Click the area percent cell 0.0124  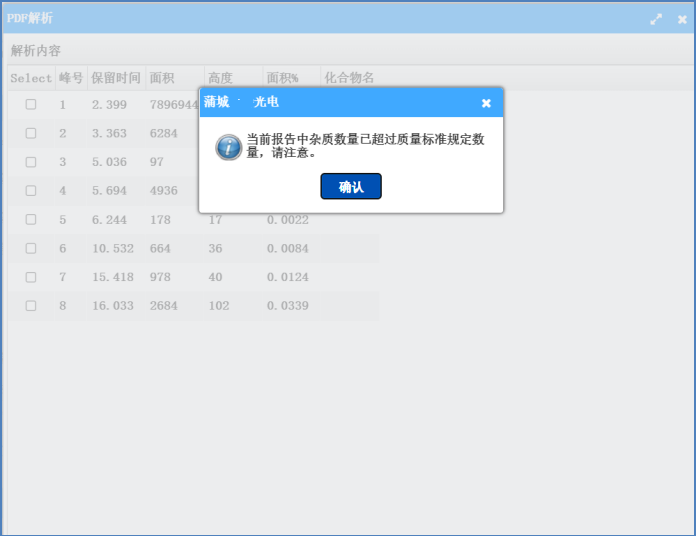click(287, 277)
